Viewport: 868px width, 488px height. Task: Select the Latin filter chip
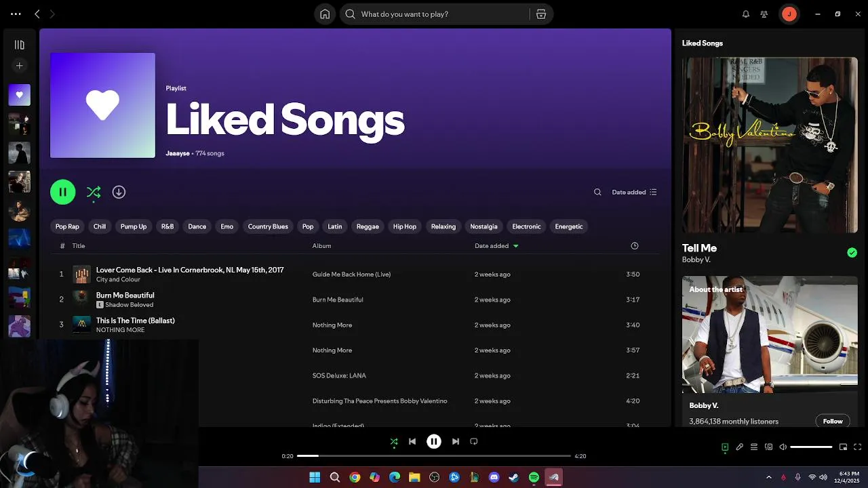click(335, 226)
